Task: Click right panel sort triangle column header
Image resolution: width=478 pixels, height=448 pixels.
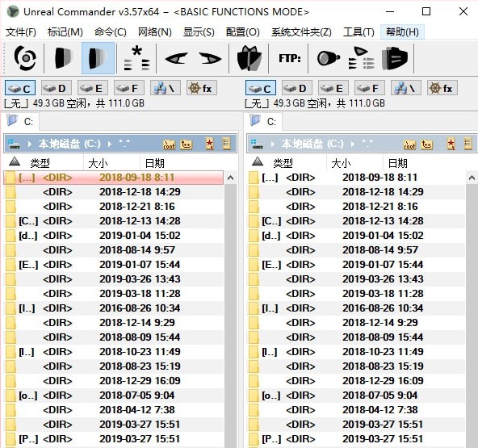Action: tap(258, 161)
